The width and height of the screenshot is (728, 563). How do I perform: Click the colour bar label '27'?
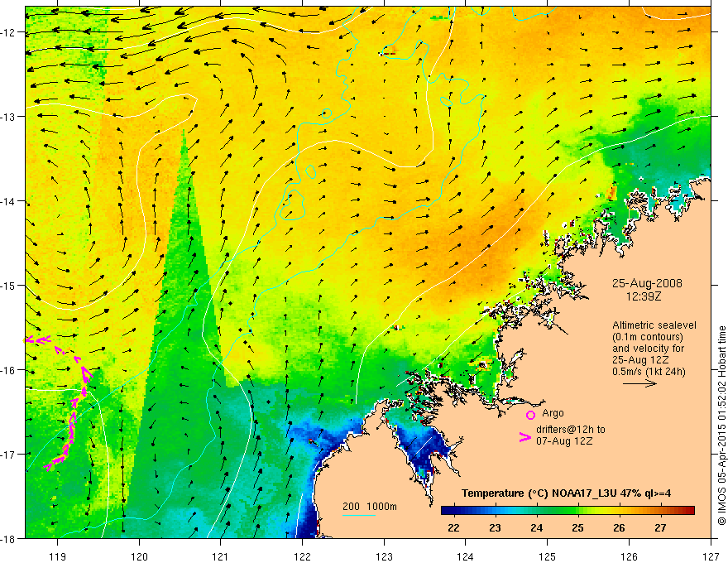pos(660,528)
